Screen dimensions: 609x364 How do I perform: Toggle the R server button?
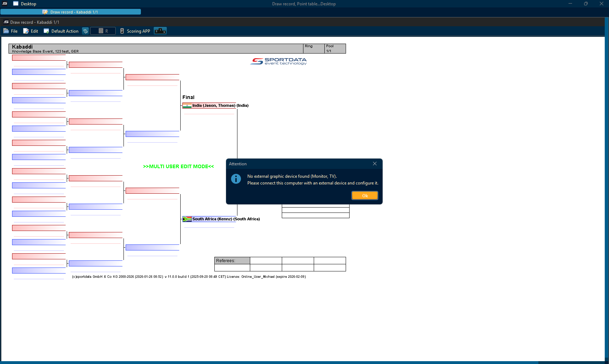coord(103,31)
